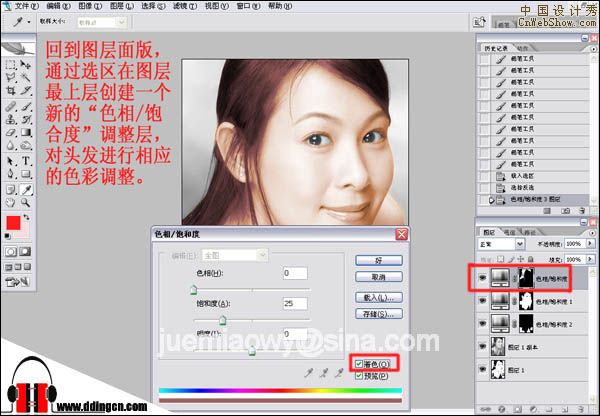Open the opacity slider arrow in Layers panel
Screen dimensions: 600x416
coord(590,243)
